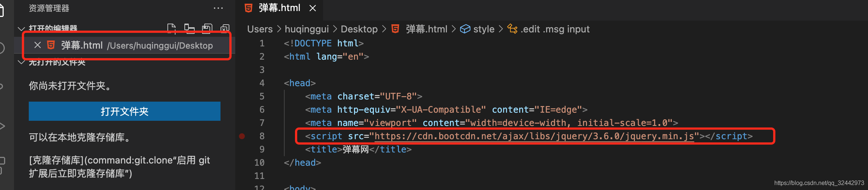868x190 pixels.
Task: Select the .edit .msg input breadcrumb
Action: tap(549, 29)
